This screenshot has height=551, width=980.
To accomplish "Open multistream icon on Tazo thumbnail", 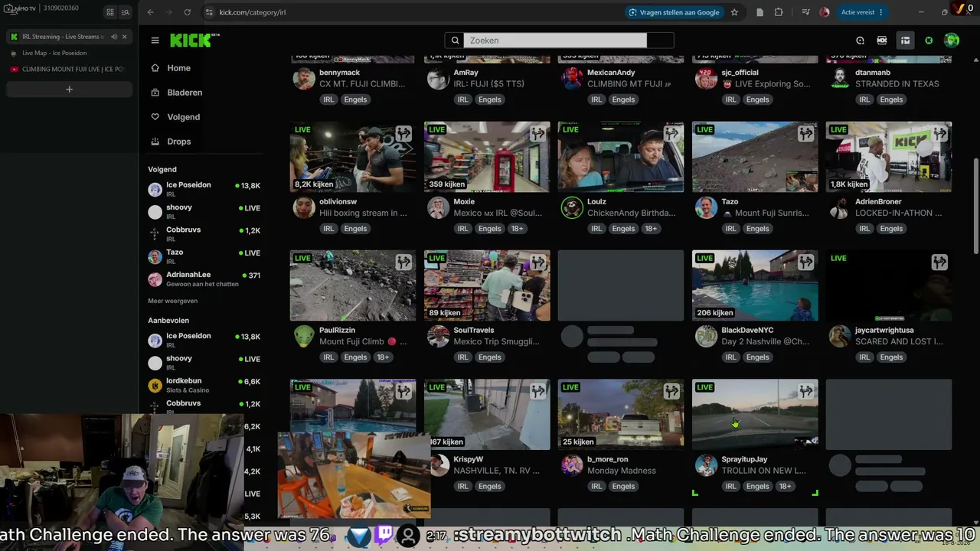I will [805, 134].
